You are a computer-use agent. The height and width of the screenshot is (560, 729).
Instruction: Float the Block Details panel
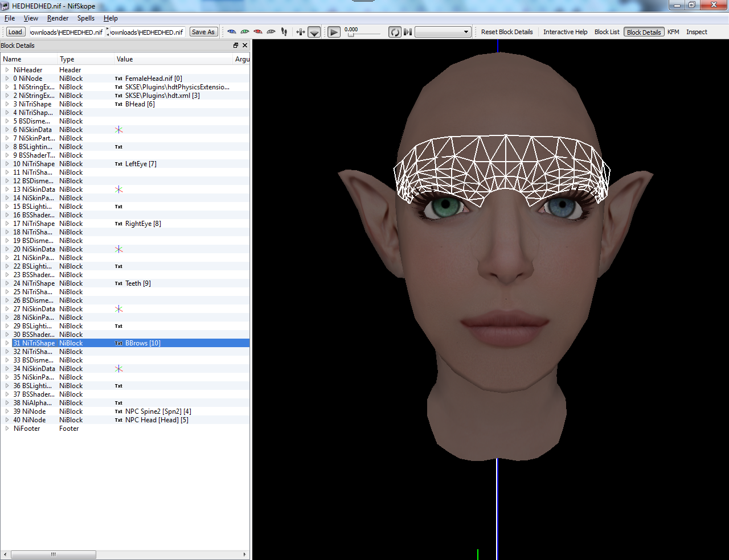point(236,46)
